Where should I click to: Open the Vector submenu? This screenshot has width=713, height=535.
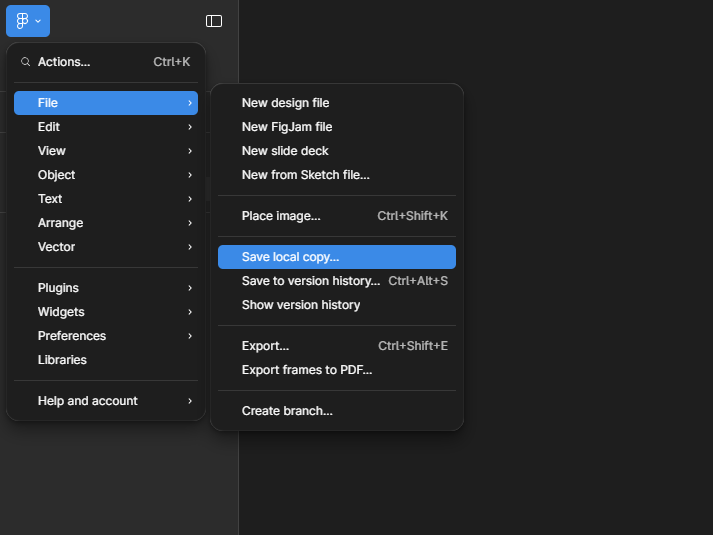point(106,247)
